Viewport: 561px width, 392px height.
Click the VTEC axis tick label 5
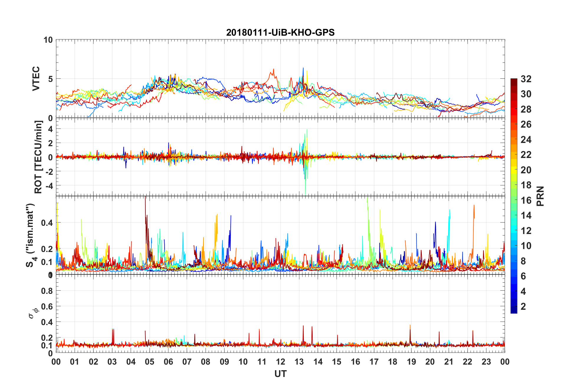pyautogui.click(x=50, y=79)
